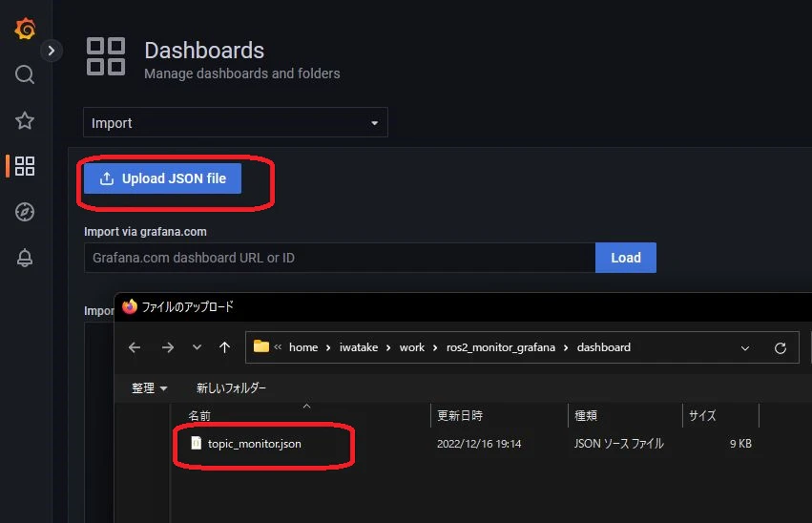Expand the sidebar with chevron arrow
This screenshot has width=812, height=523.
coord(52,51)
